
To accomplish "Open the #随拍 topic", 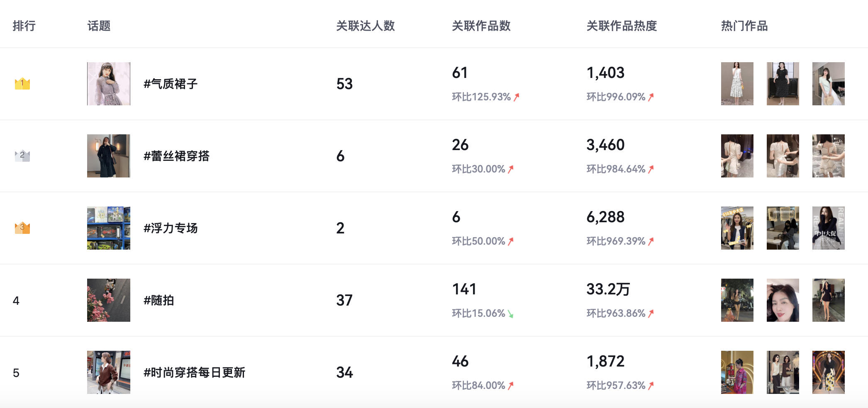I will 158,301.
